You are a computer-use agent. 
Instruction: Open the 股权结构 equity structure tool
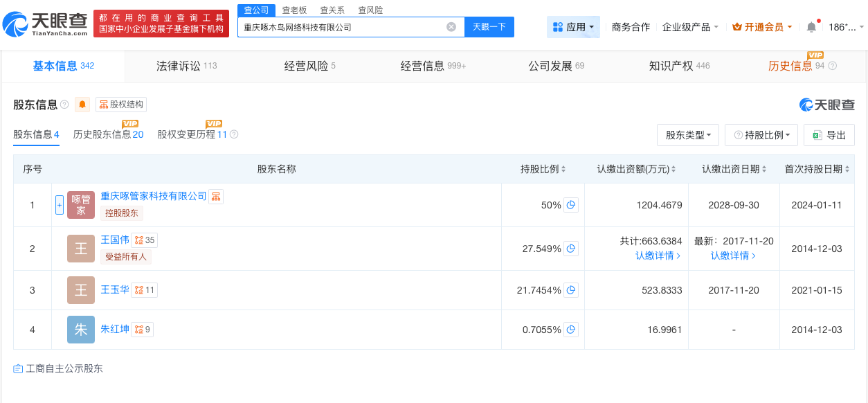(121, 105)
